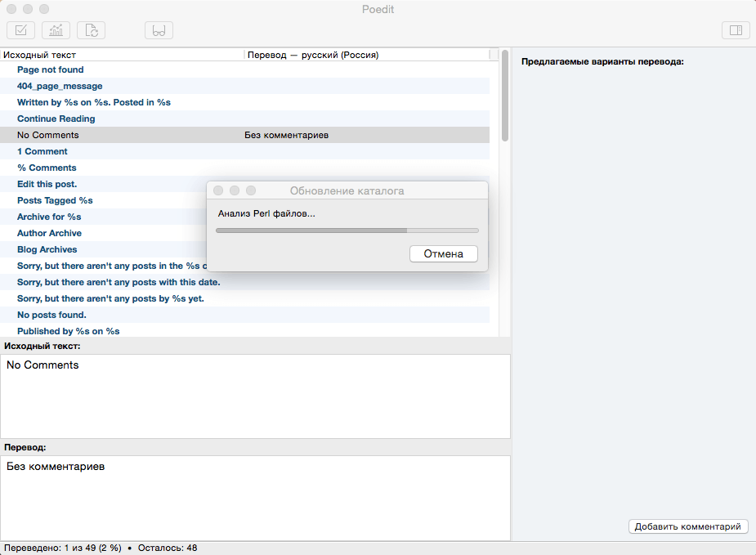Click the 'Переведено: 1 из 49 (2 %)' status text
The width and height of the screenshot is (756, 555).
point(63,548)
